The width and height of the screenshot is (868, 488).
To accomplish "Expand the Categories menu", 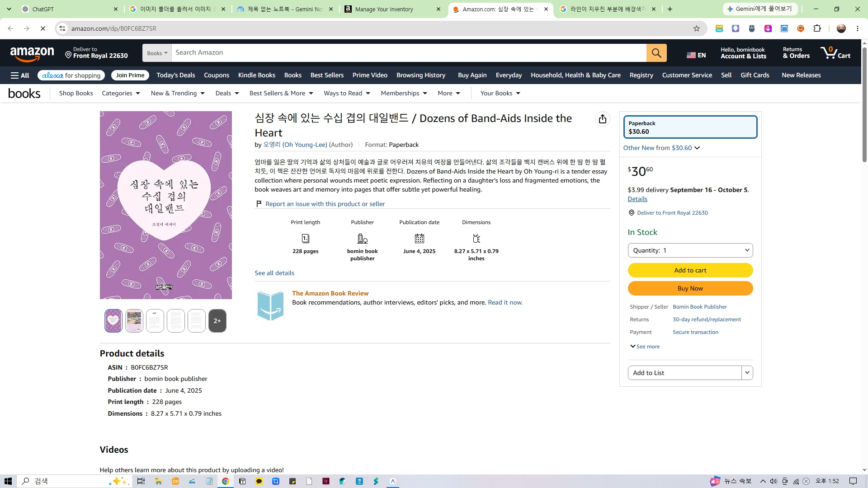I will (121, 93).
